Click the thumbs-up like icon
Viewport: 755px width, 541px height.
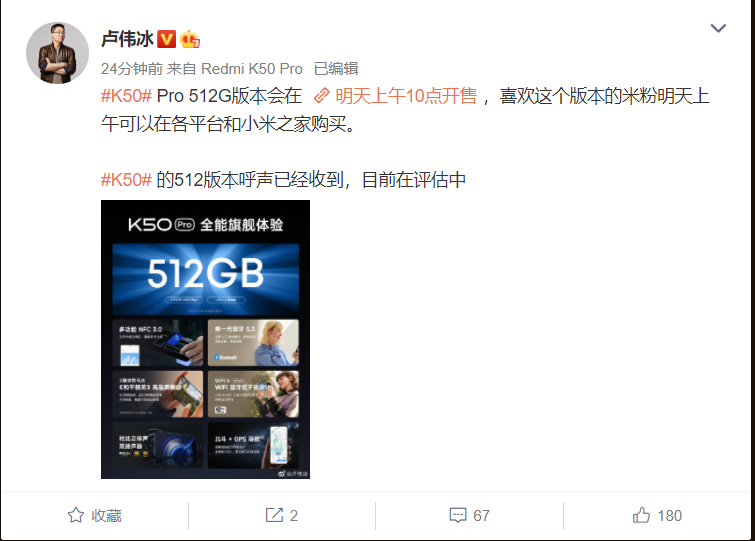(x=641, y=515)
